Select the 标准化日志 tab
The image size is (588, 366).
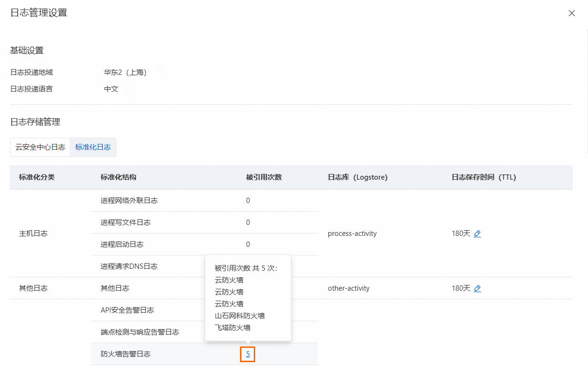pos(93,147)
